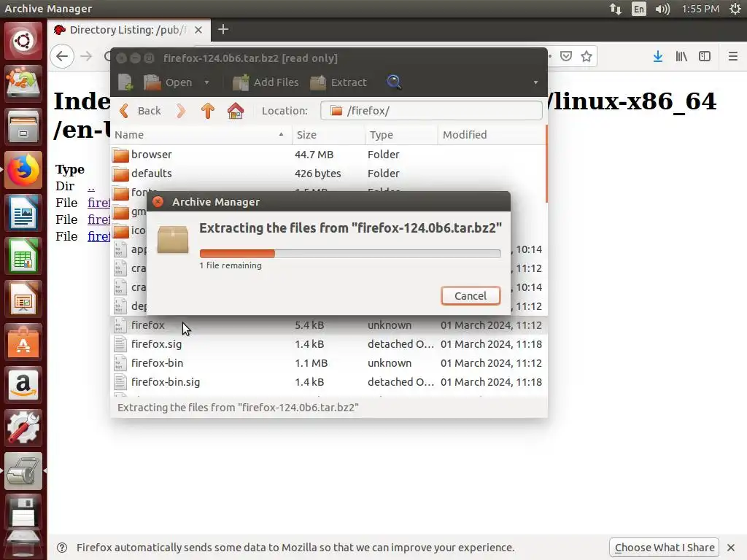747x560 pixels.
Task: Launch LibreOffice Writer from dock
Action: (x=23, y=213)
